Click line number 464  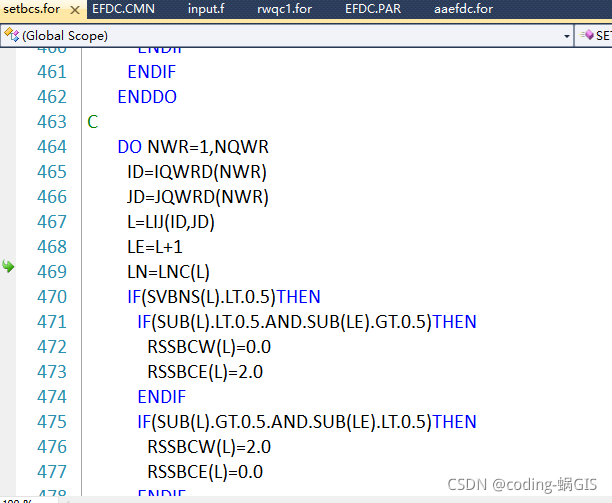(x=52, y=147)
